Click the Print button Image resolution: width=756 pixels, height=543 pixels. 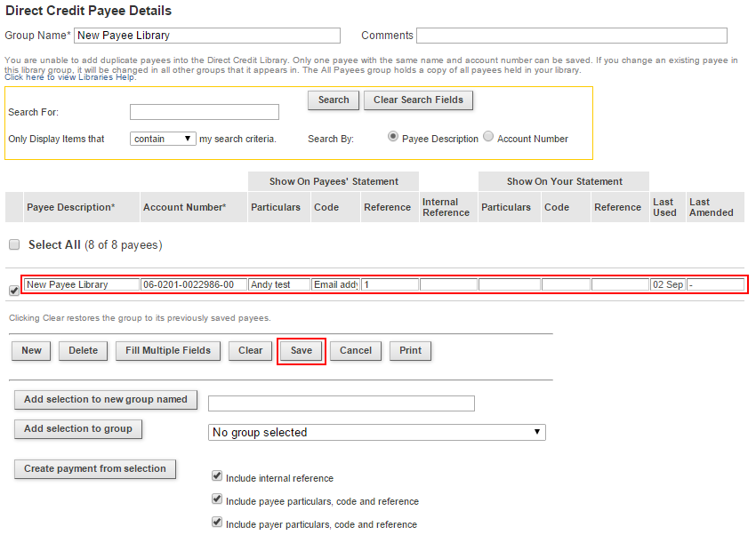tap(410, 350)
